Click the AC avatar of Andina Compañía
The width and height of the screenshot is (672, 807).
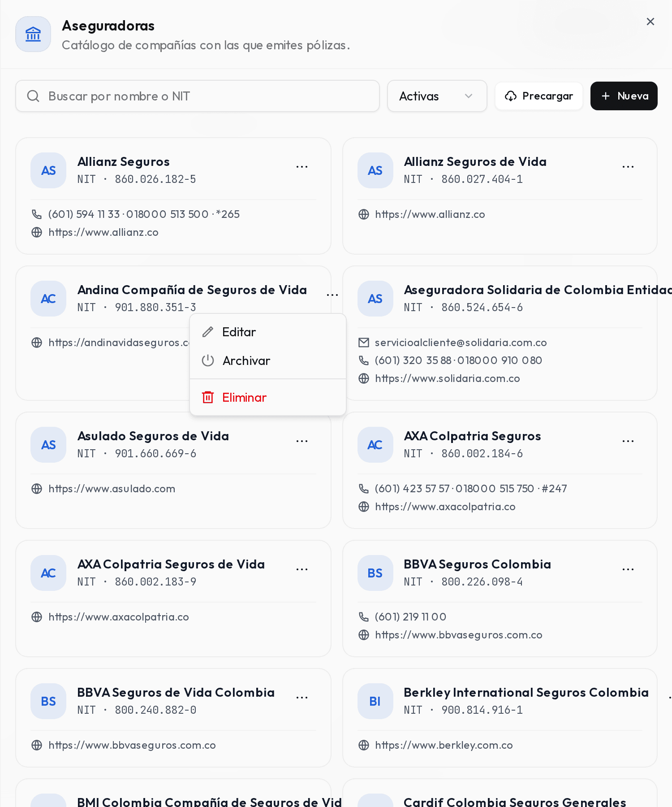pyautogui.click(x=48, y=299)
